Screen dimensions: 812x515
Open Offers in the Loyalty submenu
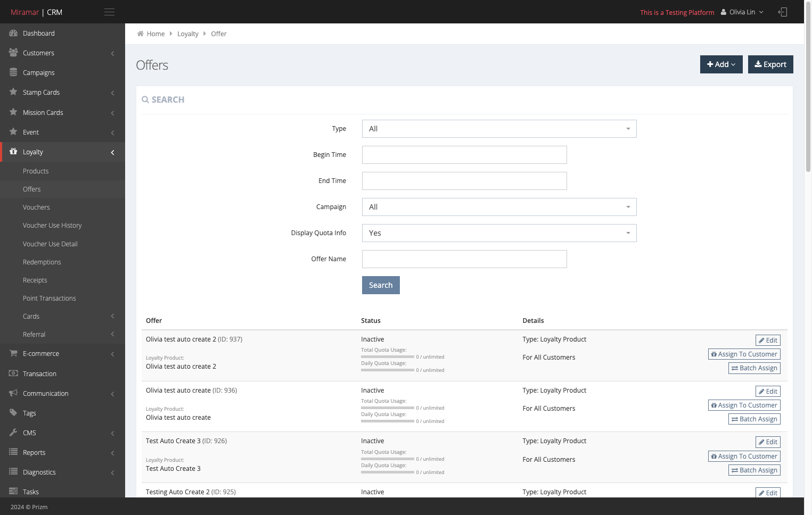(x=31, y=189)
